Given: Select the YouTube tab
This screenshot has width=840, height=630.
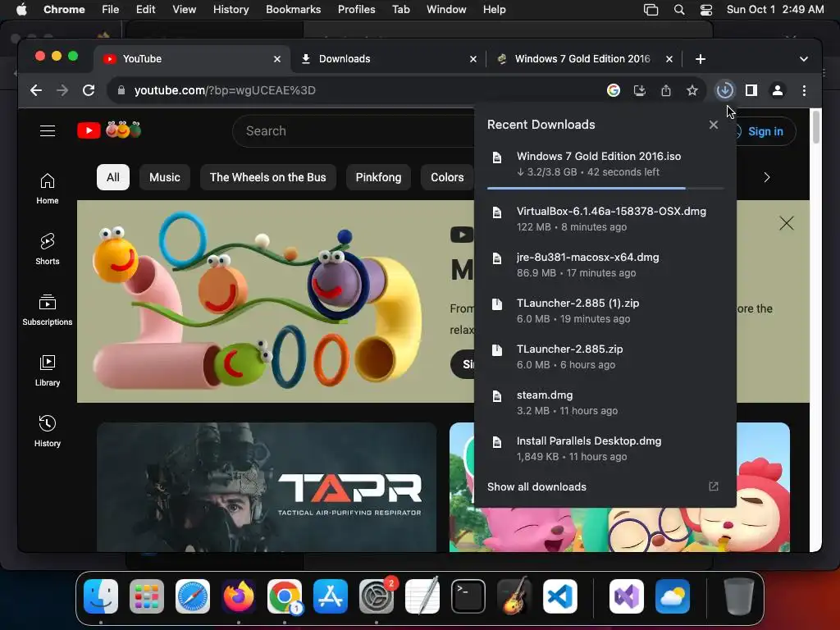Looking at the screenshot, I should pos(192,59).
